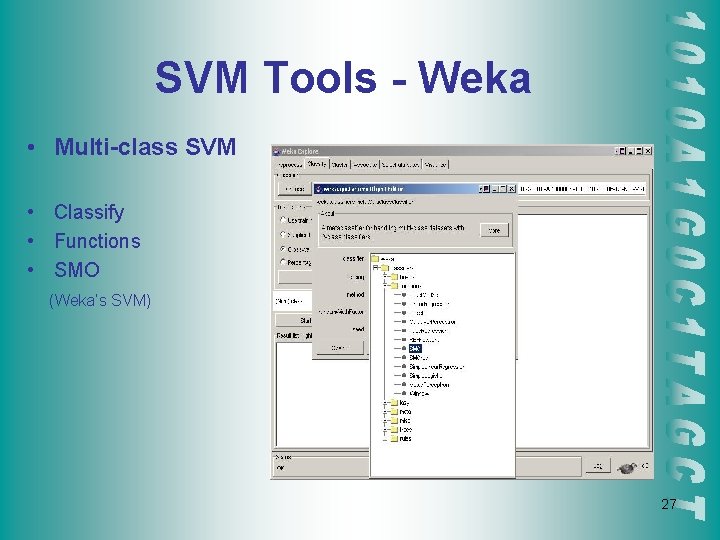Viewport: 720px width, 540px height.
Task: Click the root weka folder icon
Action: [376, 259]
